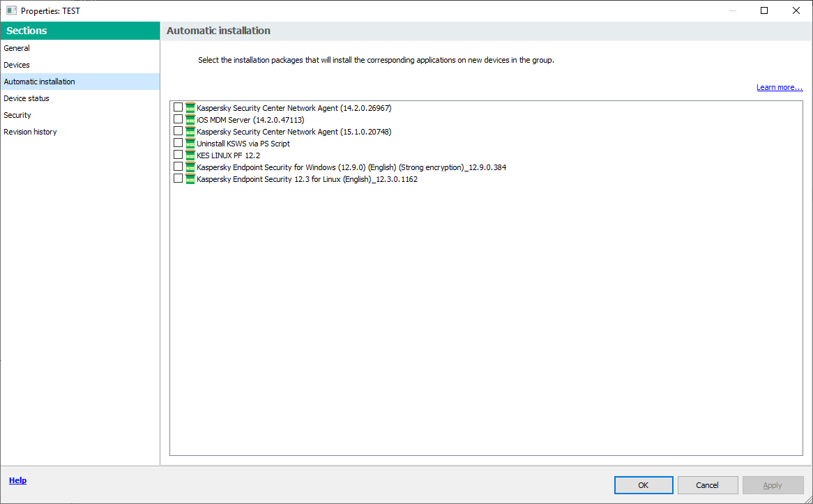The image size is (813, 504).
Task: Go to the Devices section
Action: tap(80, 65)
